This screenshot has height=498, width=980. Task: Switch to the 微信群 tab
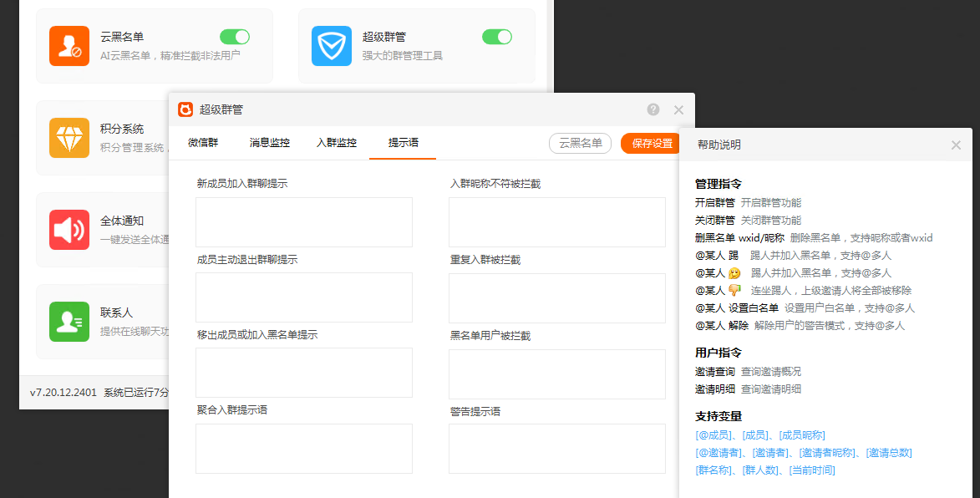click(x=203, y=143)
